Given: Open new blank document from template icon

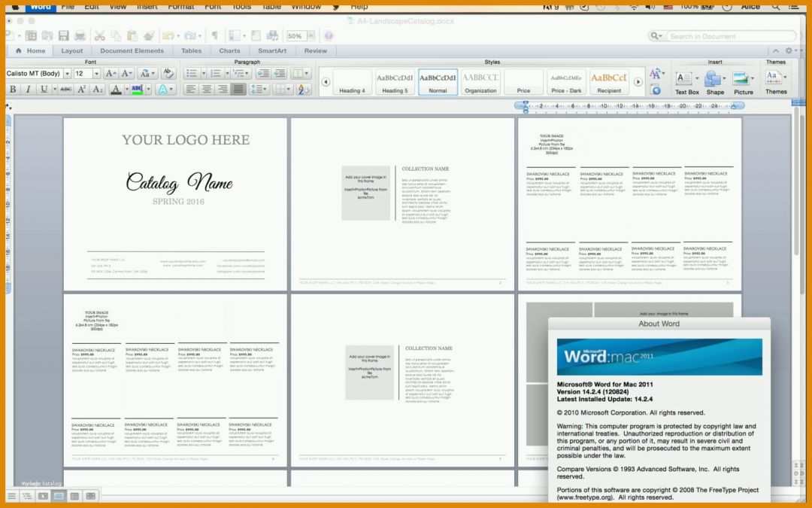Looking at the screenshot, I should click(x=31, y=36).
